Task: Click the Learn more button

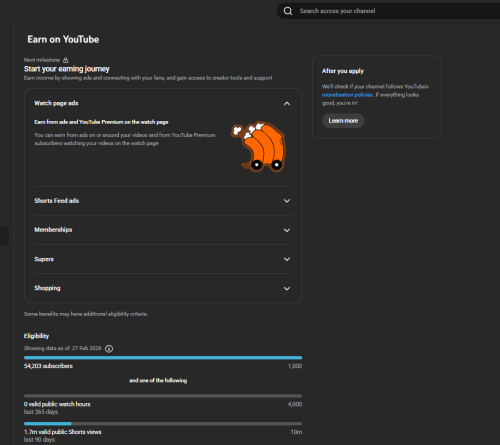Action: (343, 121)
